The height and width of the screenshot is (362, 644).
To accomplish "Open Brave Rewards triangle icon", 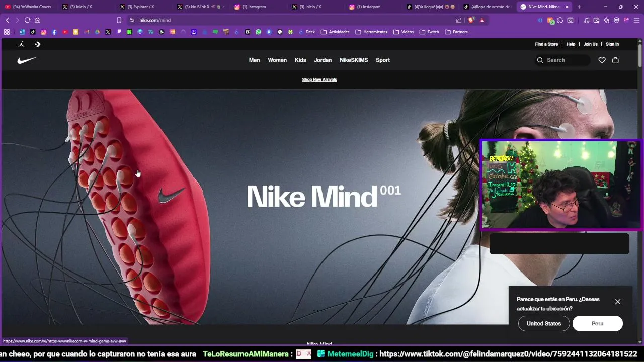I will pos(482,20).
